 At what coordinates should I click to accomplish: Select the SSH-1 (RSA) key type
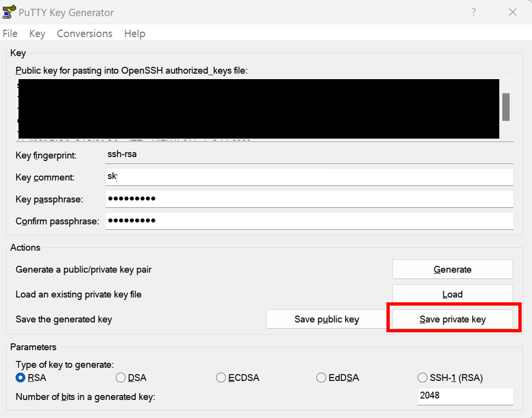click(x=450, y=378)
